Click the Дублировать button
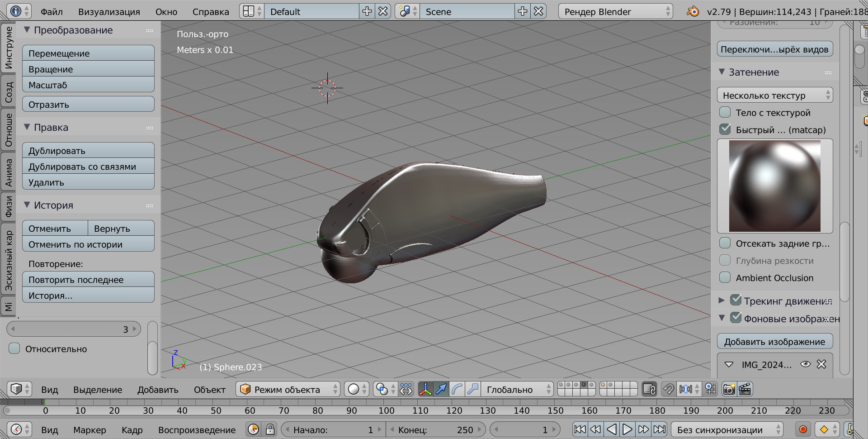Image resolution: width=868 pixels, height=439 pixels. 88,151
